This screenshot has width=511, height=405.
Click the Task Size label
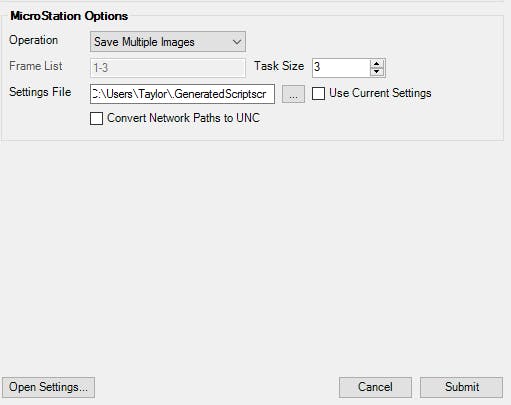click(x=279, y=66)
